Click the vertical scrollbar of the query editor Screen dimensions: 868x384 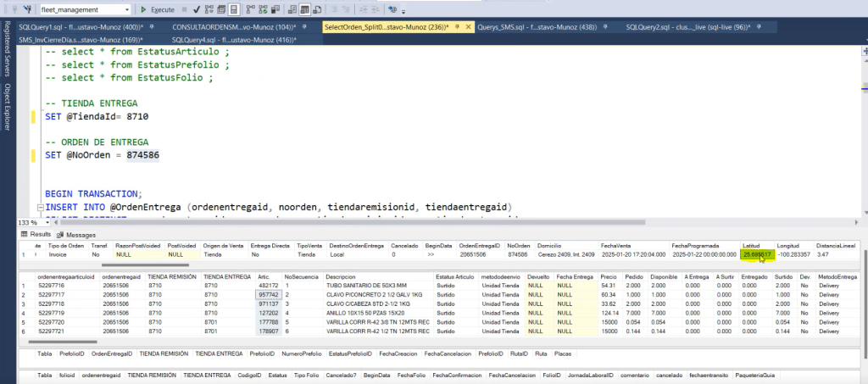865,86
